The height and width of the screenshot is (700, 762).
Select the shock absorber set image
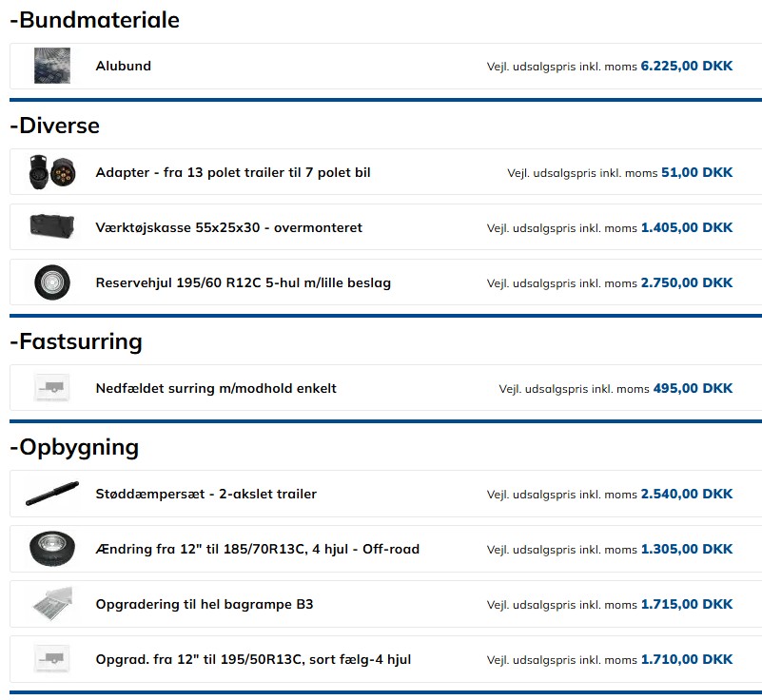point(51,494)
